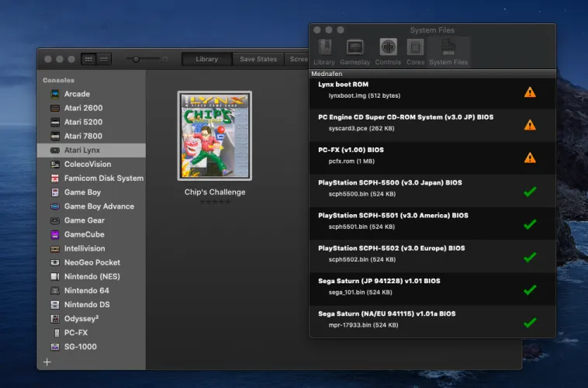Click the plus button to add a collection
This screenshot has height=388, width=588.
click(x=47, y=362)
